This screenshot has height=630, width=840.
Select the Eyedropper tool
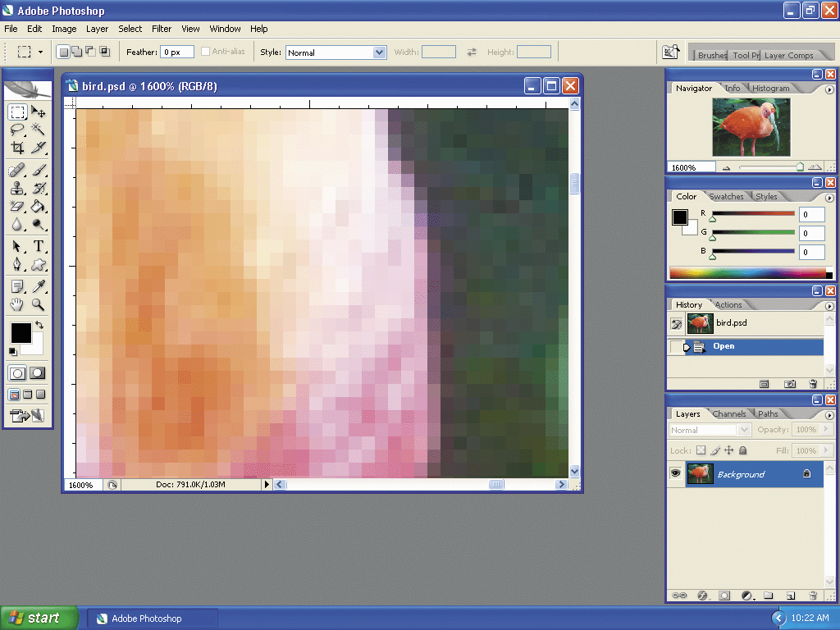pyautogui.click(x=38, y=286)
